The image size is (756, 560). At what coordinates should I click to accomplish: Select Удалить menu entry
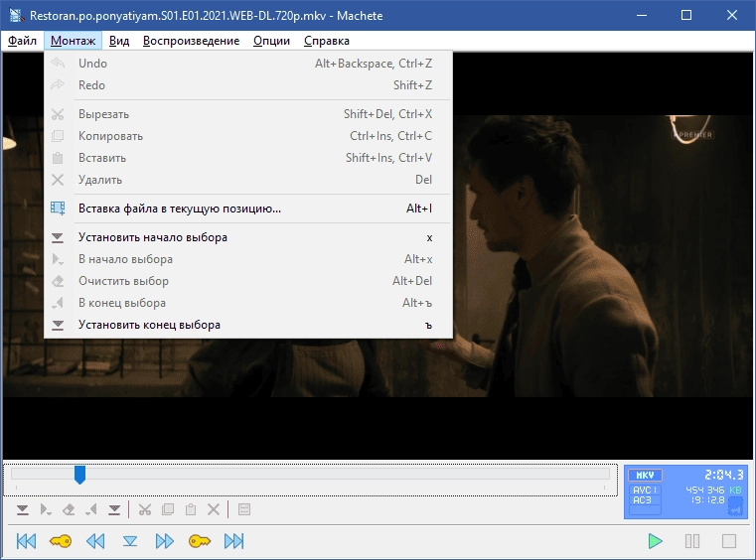(x=247, y=180)
